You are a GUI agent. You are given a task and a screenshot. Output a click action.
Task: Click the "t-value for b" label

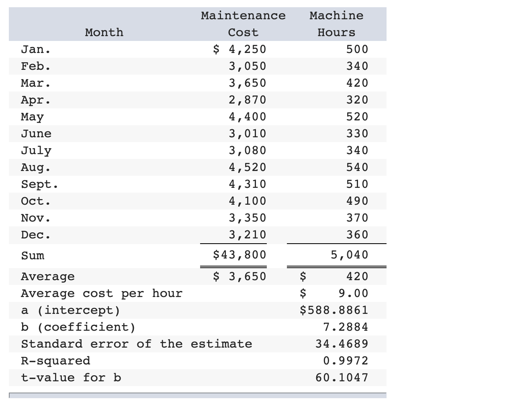point(71,378)
